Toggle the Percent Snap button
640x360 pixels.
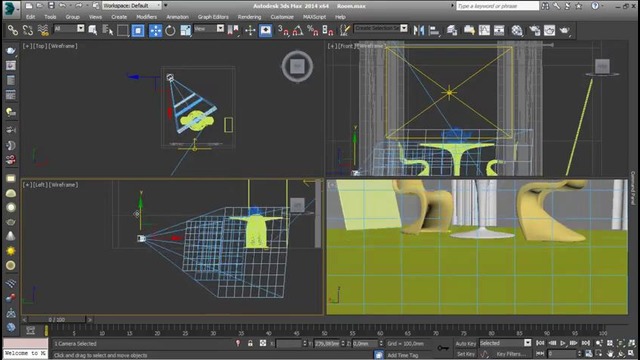[x=313, y=30]
